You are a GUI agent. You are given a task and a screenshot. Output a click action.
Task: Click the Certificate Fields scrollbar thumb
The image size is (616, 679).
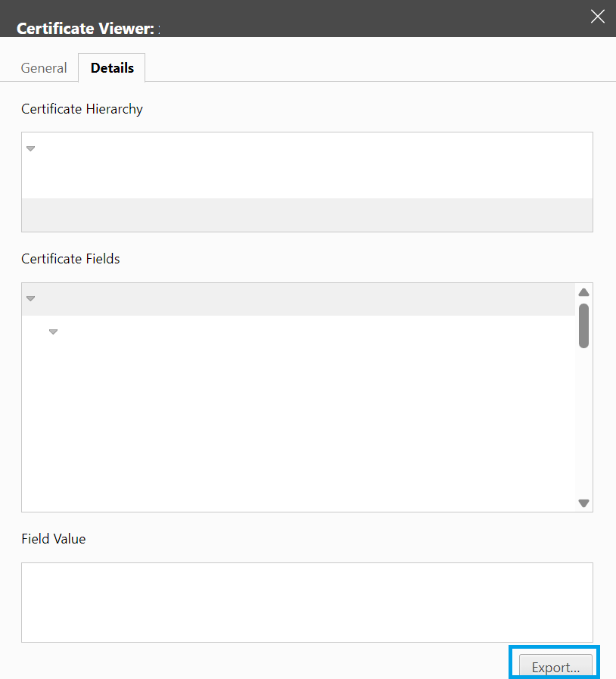pyautogui.click(x=583, y=325)
